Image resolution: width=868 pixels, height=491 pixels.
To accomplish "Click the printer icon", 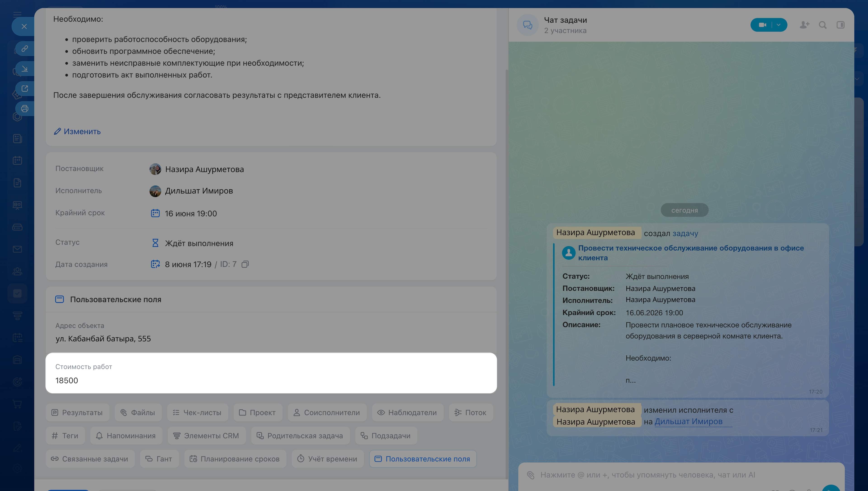I will (x=25, y=109).
